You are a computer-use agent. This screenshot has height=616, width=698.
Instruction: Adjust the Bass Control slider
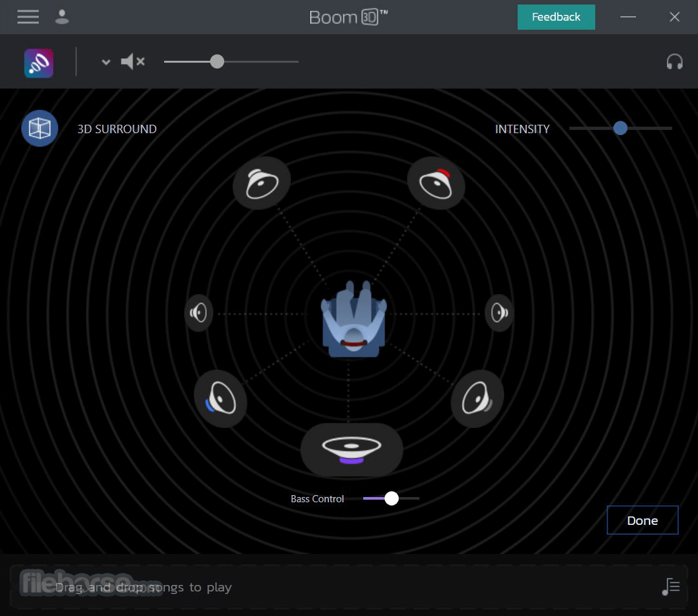[x=391, y=498]
